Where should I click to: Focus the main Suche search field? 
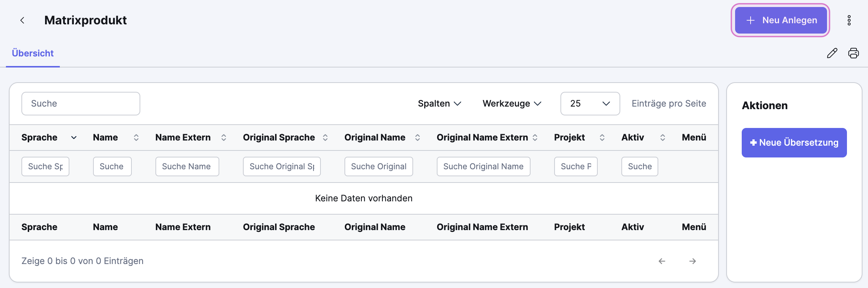[81, 104]
